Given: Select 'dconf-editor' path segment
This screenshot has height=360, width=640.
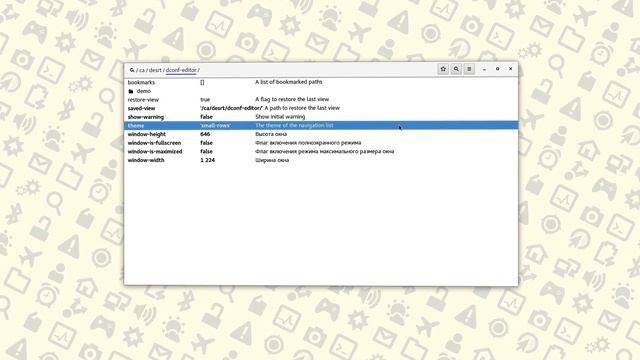Looking at the screenshot, I should [x=181, y=70].
